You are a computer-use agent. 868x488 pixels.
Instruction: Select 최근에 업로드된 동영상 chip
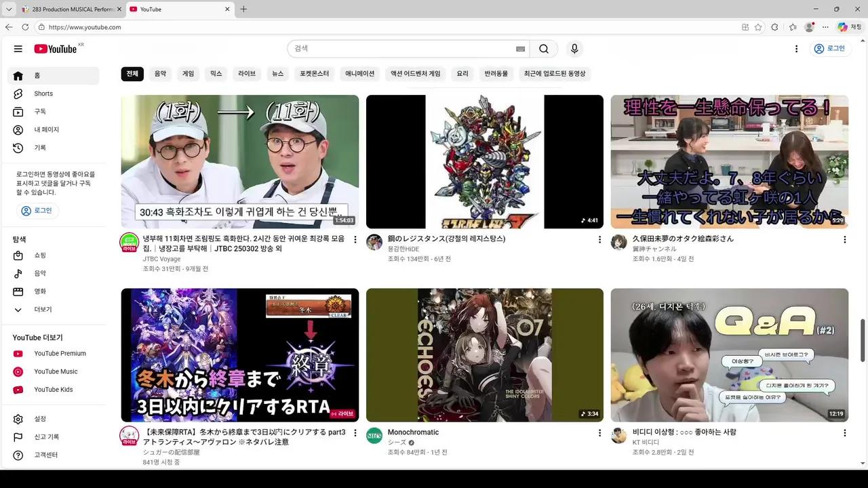click(x=555, y=73)
